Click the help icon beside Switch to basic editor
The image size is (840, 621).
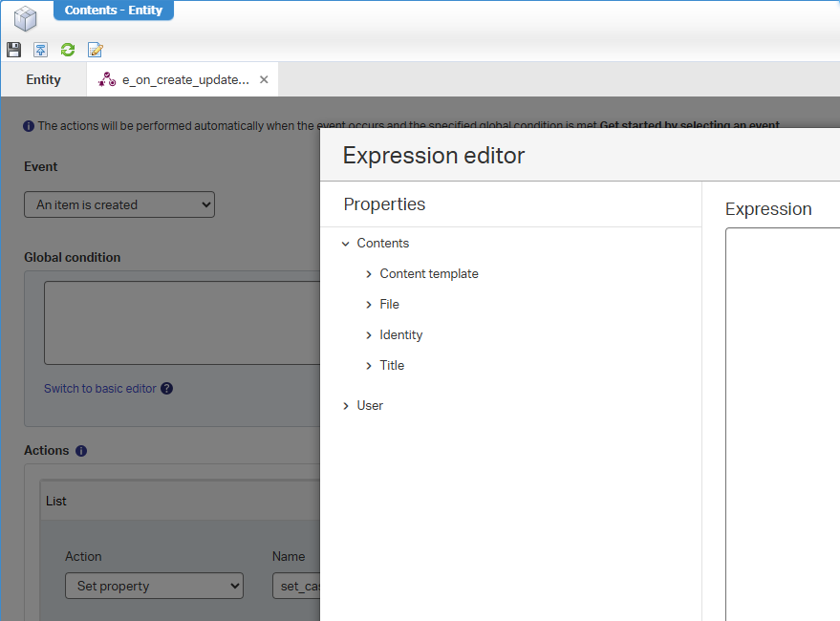166,389
